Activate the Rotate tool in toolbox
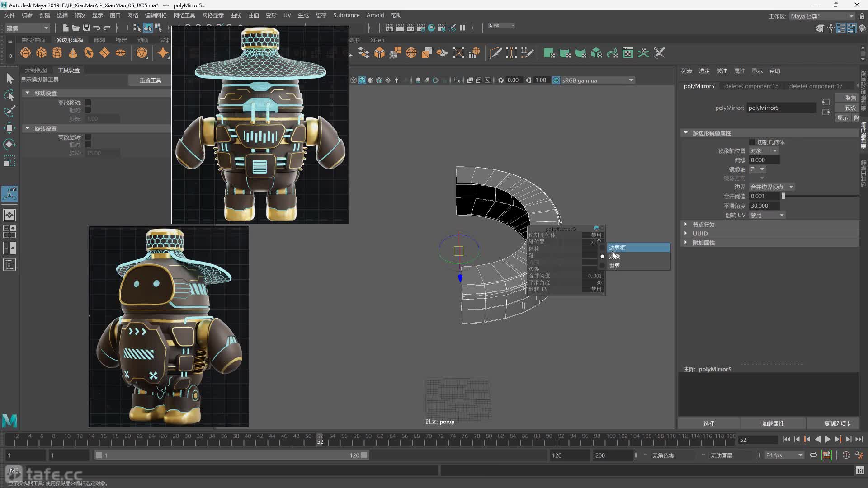Screen dimensions: 868x488 tap(9, 144)
